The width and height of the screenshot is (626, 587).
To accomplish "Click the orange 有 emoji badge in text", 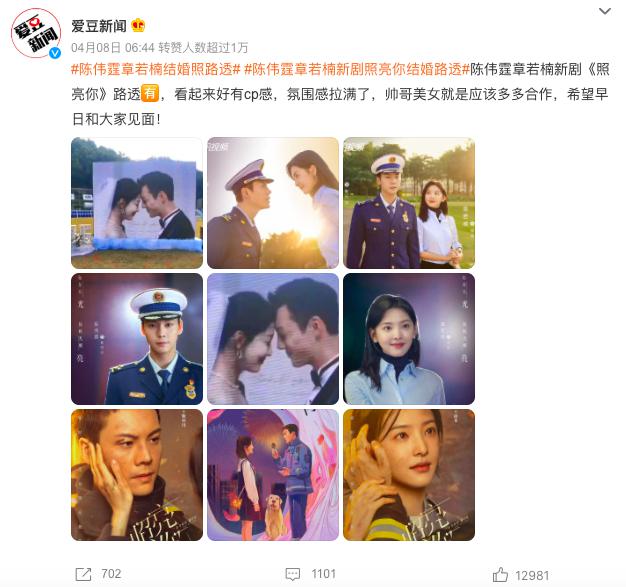I will click(150, 93).
